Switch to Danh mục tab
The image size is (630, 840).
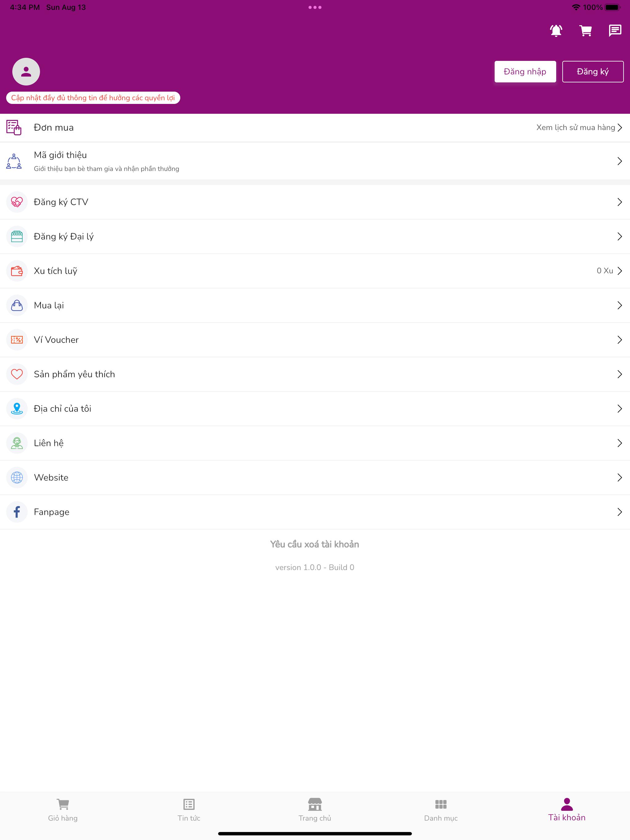pos(441,810)
